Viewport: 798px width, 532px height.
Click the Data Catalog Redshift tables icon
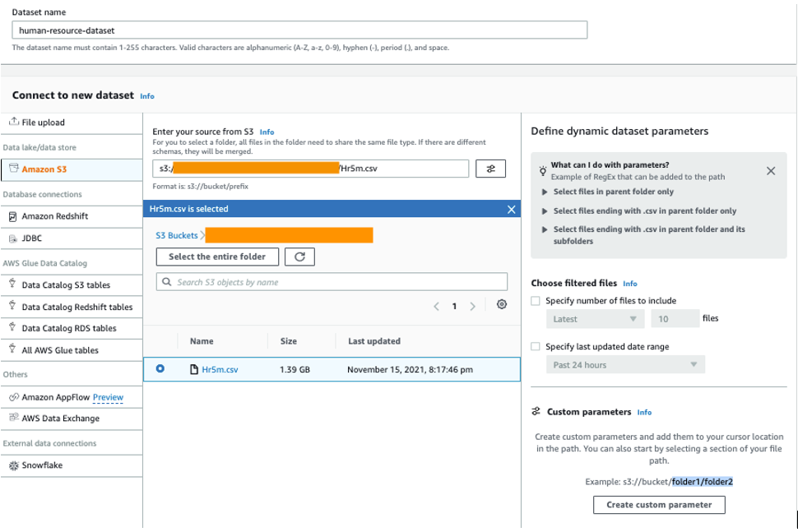click(12, 306)
